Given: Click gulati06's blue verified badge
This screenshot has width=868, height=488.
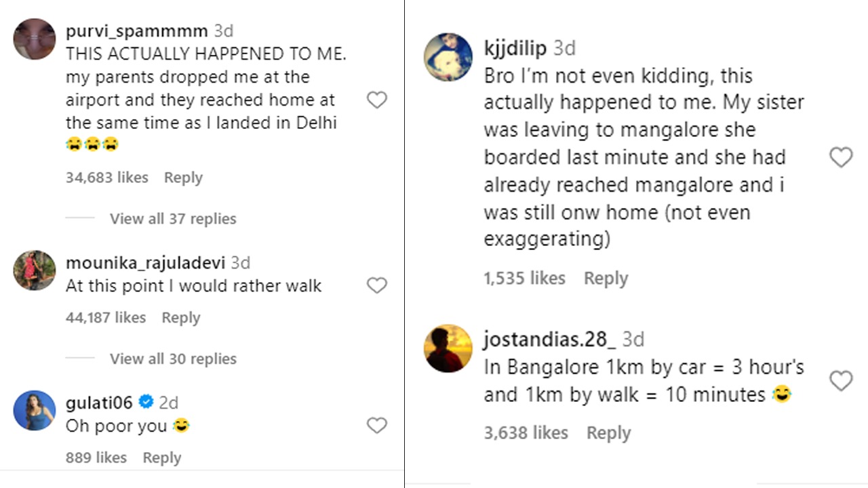Looking at the screenshot, I should click(146, 403).
